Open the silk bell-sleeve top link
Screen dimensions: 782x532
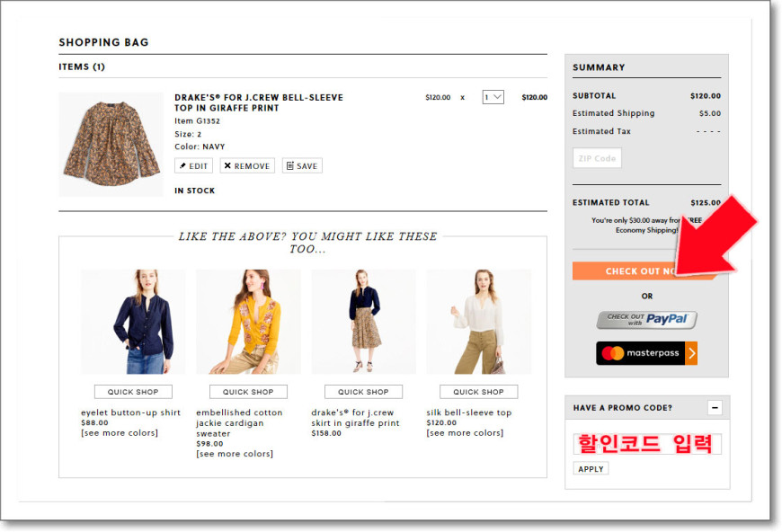[469, 412]
